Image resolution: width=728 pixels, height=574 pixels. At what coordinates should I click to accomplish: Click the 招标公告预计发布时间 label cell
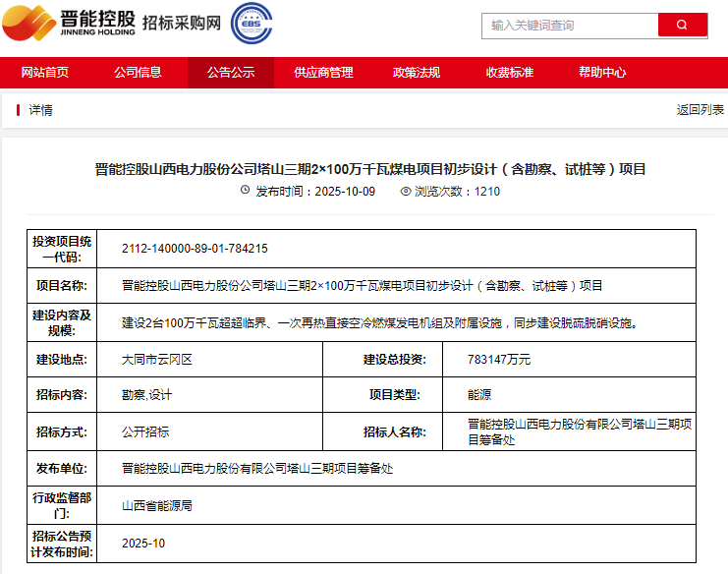coord(62,544)
